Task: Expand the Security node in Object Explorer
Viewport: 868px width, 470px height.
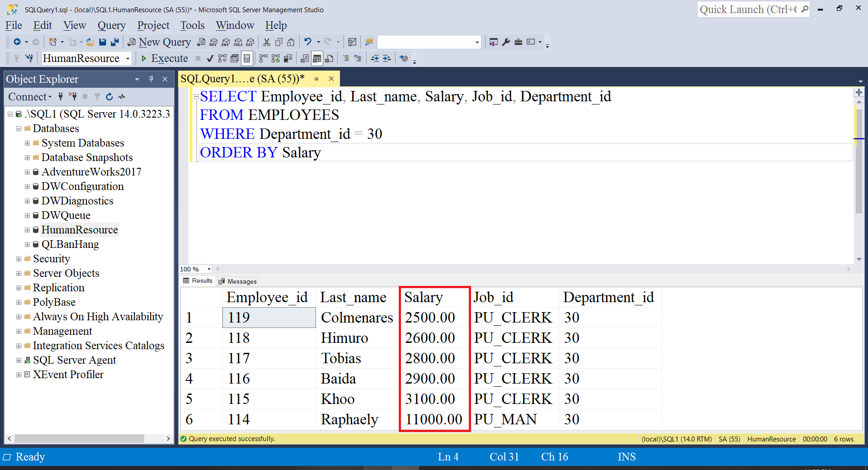Action: [18, 259]
